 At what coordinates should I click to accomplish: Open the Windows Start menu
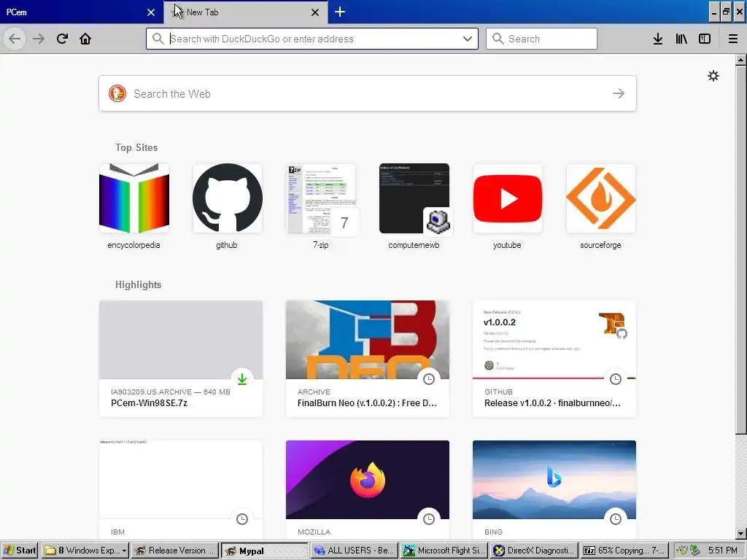20,551
